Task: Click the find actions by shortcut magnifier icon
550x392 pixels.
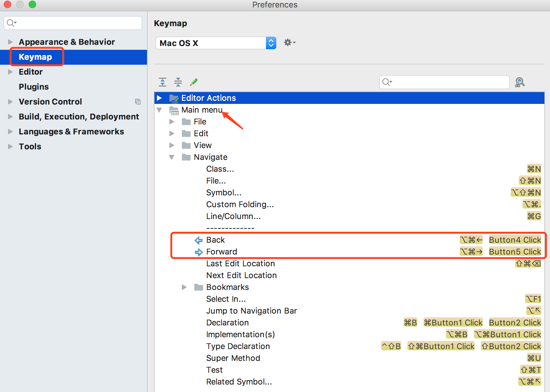Action: click(520, 82)
